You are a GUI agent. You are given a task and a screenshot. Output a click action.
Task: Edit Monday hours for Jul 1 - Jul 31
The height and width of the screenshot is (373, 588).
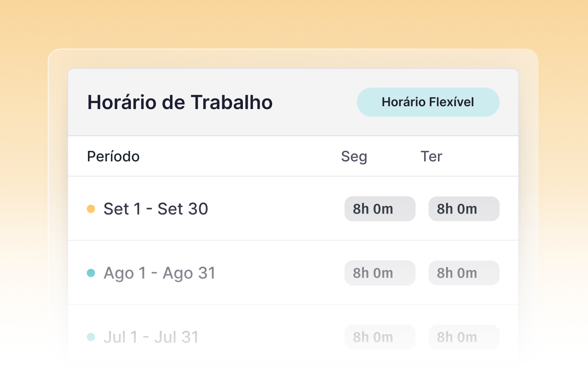380,337
